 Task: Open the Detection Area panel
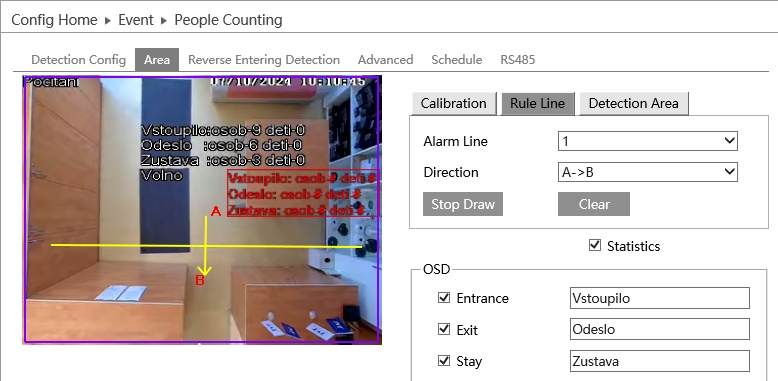point(634,104)
